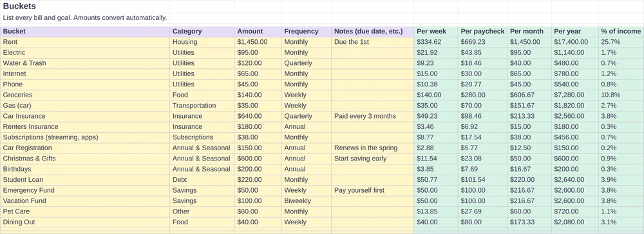Select the Vacation Fund bucket cell
The height and width of the screenshot is (234, 644).
click(84, 201)
